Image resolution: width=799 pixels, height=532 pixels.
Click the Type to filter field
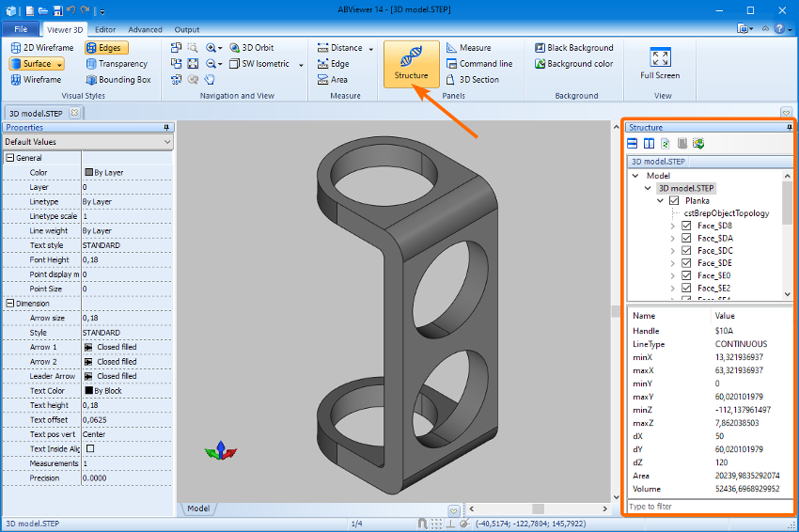[710, 507]
